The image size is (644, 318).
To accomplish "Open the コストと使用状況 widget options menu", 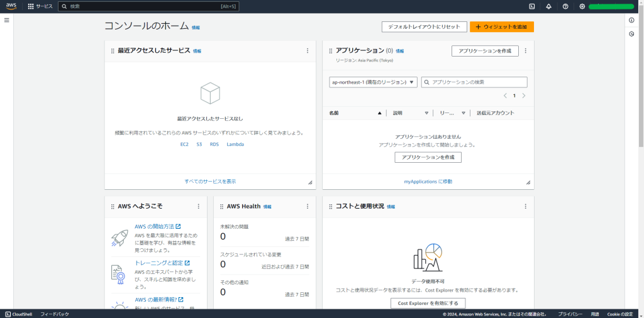I will point(525,206).
